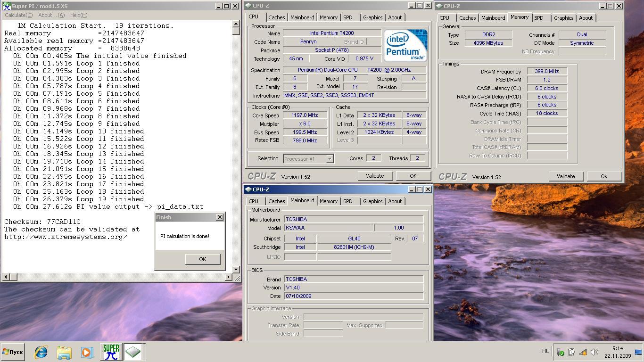This screenshot has height=362, width=644.
Task: Click the TOSHIBA manufacturer field
Action: coord(354,219)
